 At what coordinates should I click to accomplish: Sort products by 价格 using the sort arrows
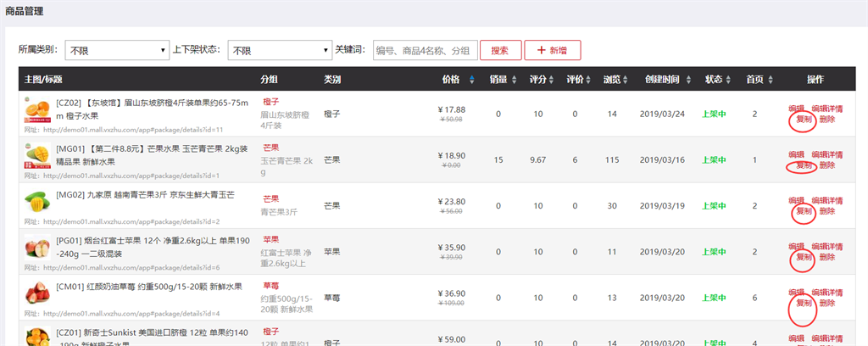[x=472, y=81]
